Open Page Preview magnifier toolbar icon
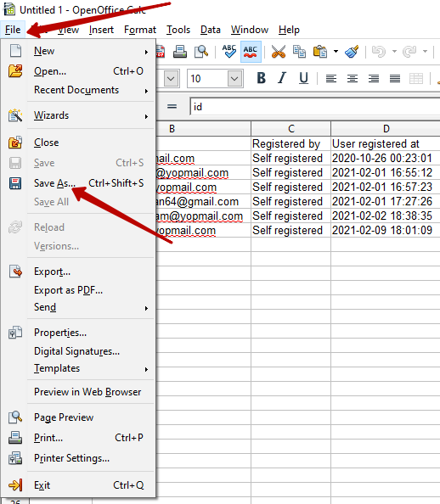This screenshot has height=504, width=440. click(x=201, y=52)
